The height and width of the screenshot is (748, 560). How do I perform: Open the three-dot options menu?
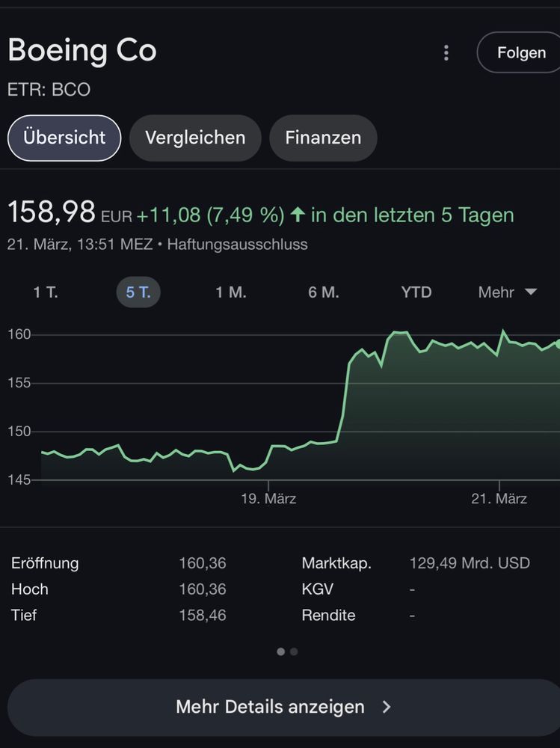(446, 52)
